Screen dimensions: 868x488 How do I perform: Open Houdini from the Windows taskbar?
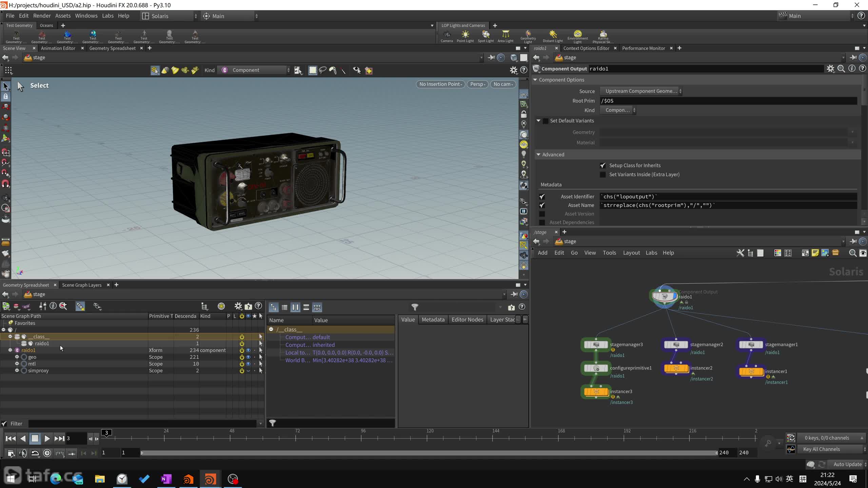pos(210,479)
